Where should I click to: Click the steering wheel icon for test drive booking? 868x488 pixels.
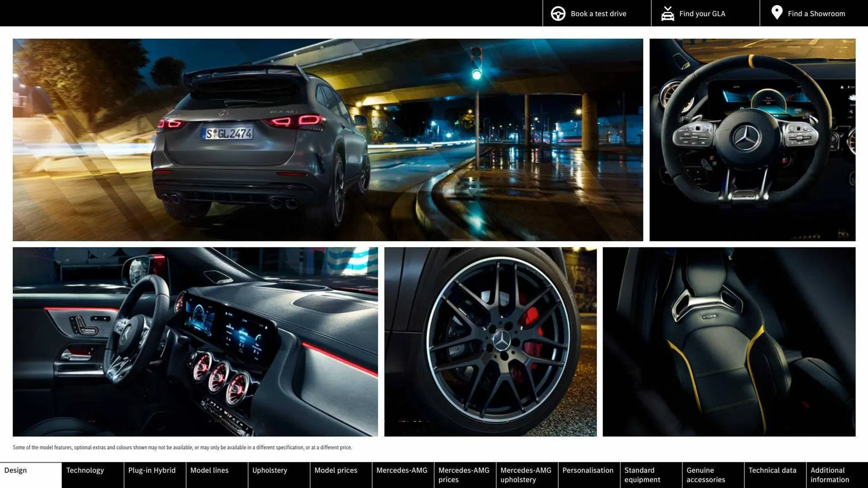click(558, 13)
